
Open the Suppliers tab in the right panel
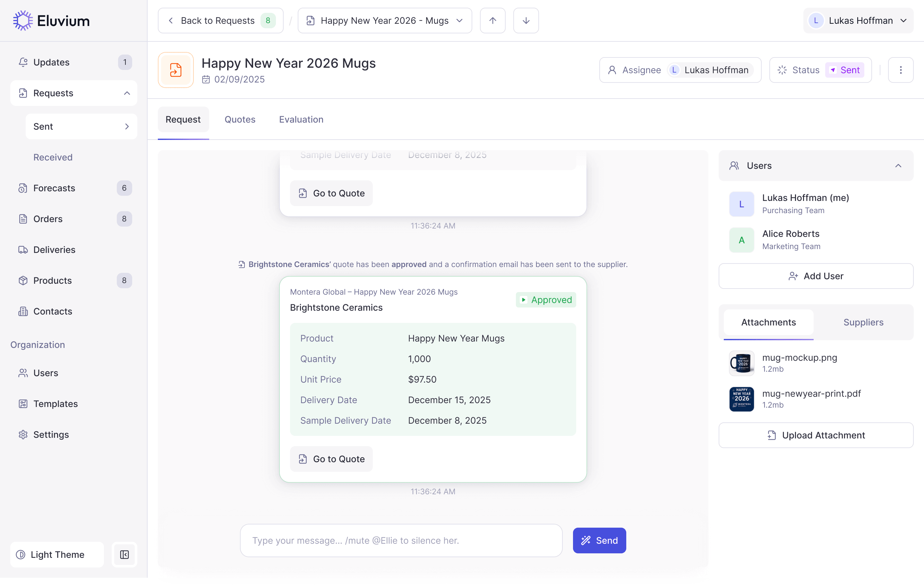coord(863,322)
